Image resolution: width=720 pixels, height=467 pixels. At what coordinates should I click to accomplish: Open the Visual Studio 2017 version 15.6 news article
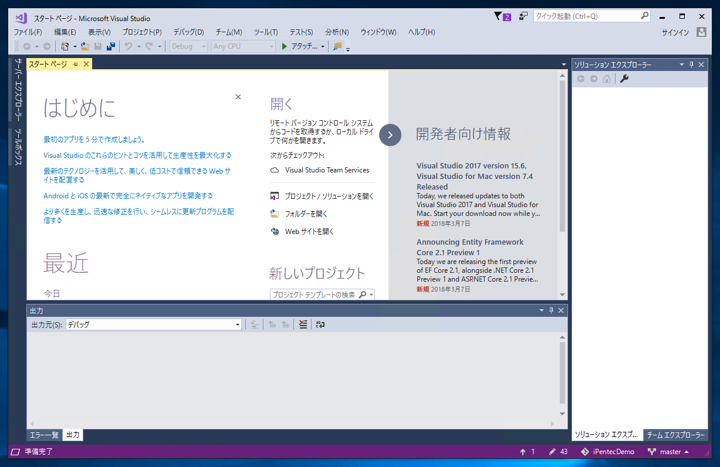(x=475, y=176)
